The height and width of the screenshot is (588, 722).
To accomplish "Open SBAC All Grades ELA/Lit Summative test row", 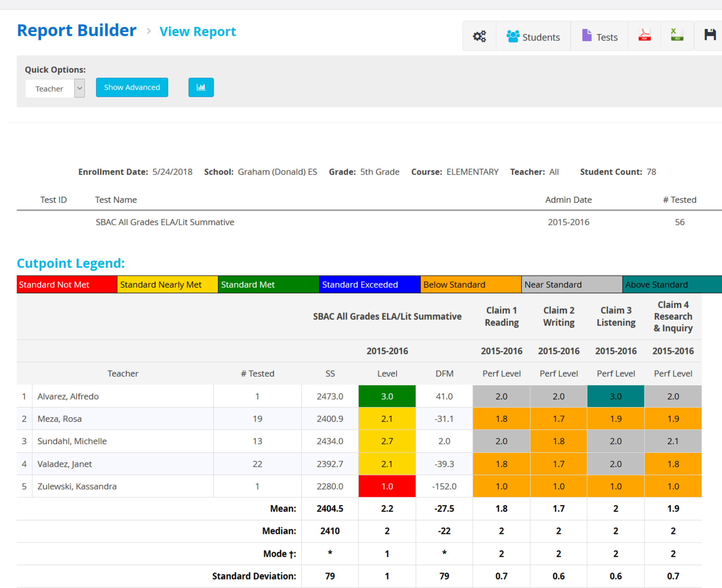I will coord(165,222).
